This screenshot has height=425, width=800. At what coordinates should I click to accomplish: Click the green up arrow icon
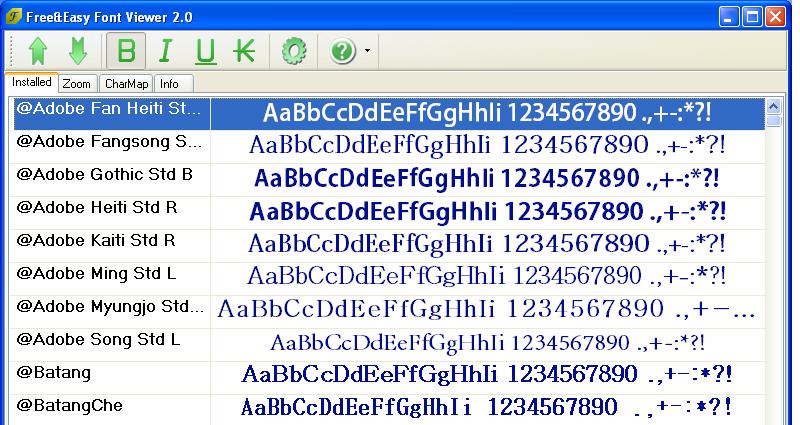pyautogui.click(x=39, y=50)
